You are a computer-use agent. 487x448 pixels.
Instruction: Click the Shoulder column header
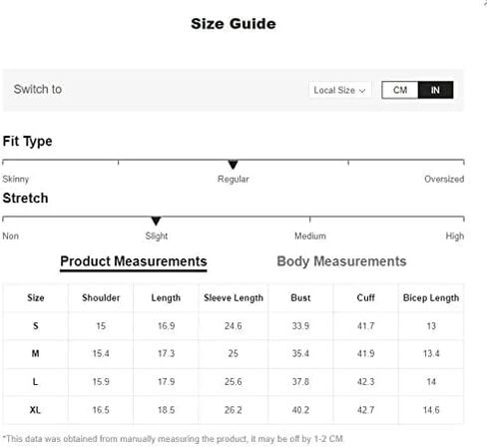tap(101, 297)
